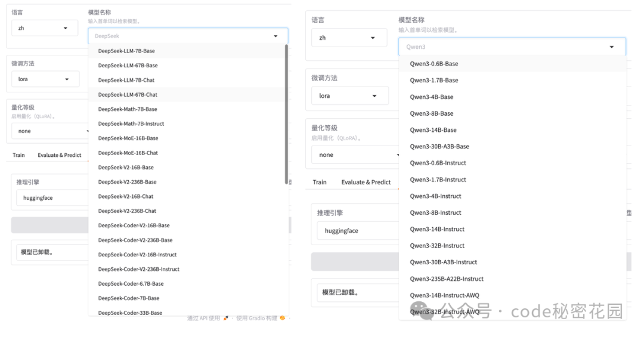644x337 pixels.
Task: Choose Qwen3-14B-Instruct-AWQ model
Action: click(x=512, y=295)
